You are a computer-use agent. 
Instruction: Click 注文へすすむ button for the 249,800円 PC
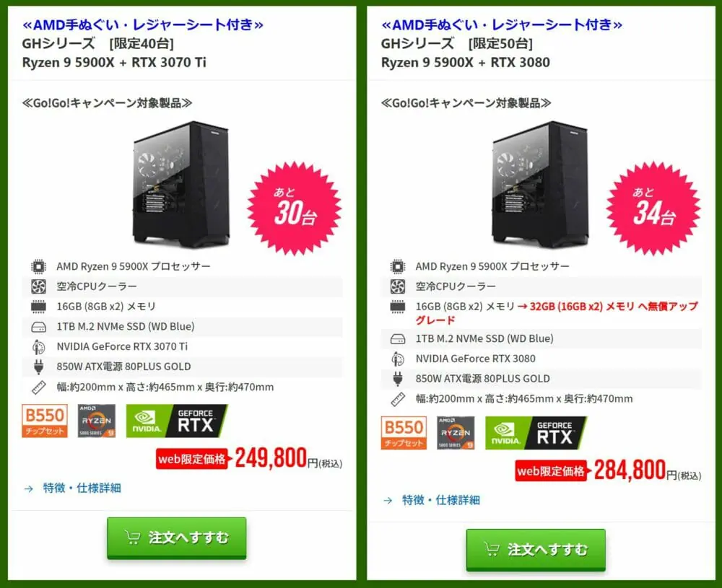[177, 537]
